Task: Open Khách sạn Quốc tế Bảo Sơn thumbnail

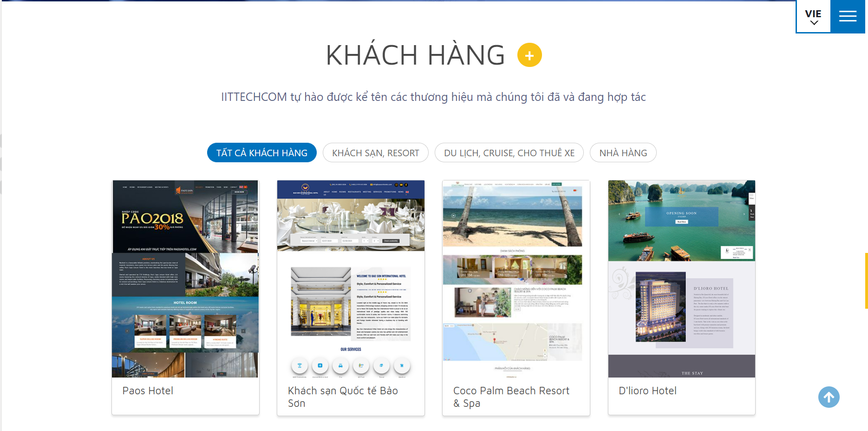Action: point(351,279)
